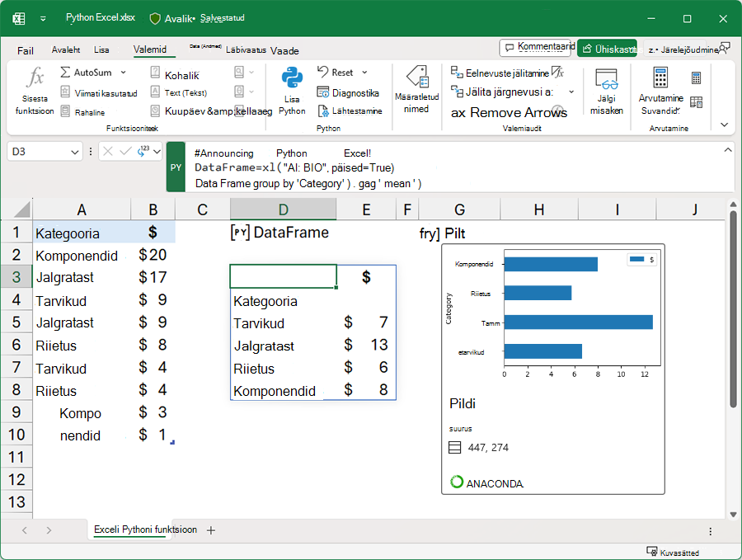Screen dimensions: 742x560
Task: Click the image size 447, 274 entry
Action: (479, 447)
